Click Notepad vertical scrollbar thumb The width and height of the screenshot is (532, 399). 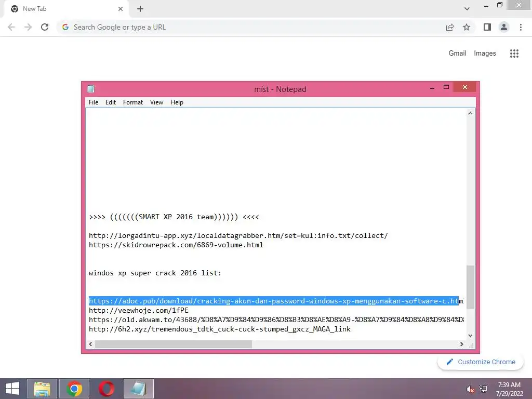tap(470, 287)
